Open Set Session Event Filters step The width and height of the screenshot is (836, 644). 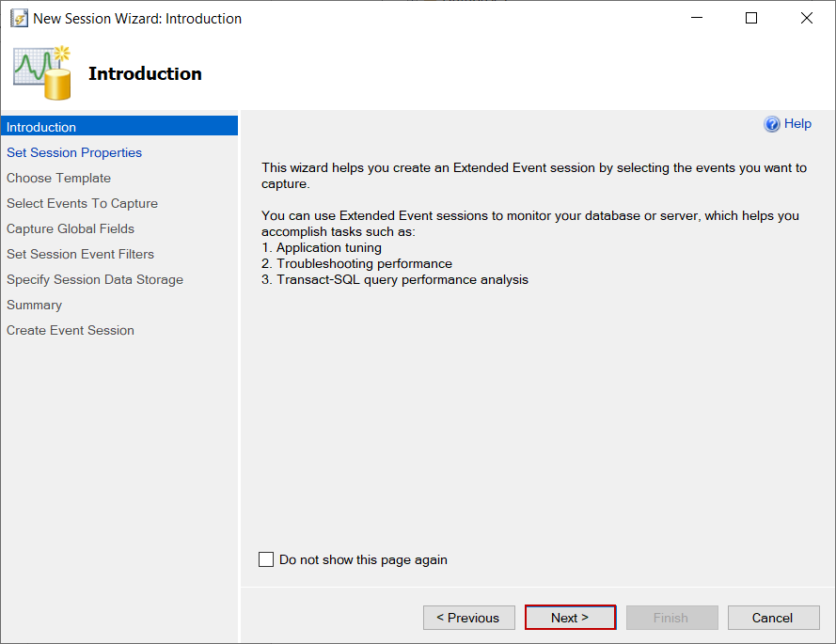click(80, 254)
